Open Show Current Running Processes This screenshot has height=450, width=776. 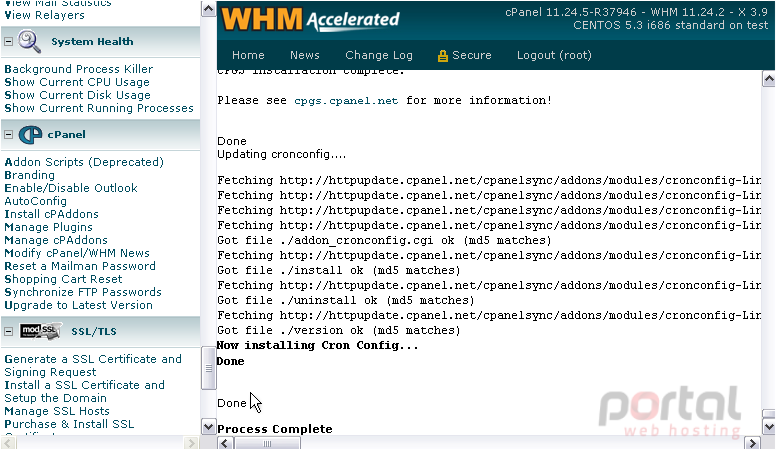point(99,108)
